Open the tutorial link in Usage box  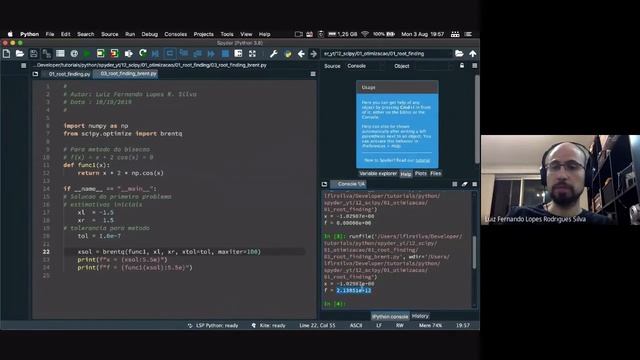click(422, 160)
